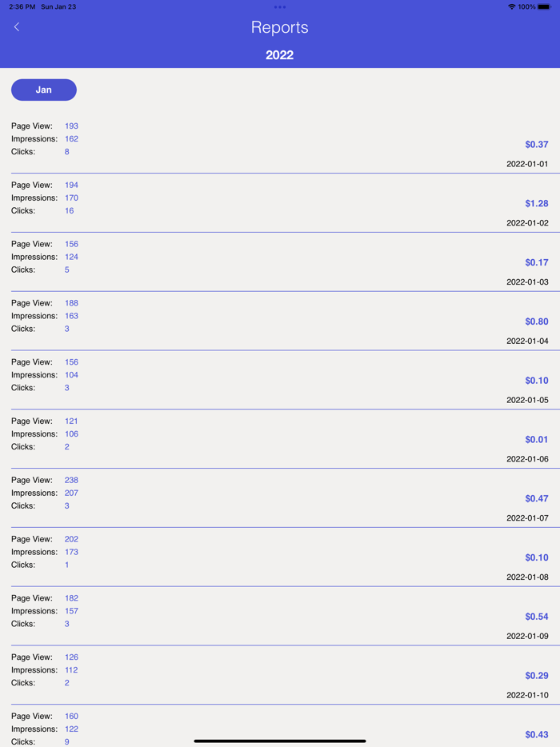Select the Jan month button

point(43,90)
